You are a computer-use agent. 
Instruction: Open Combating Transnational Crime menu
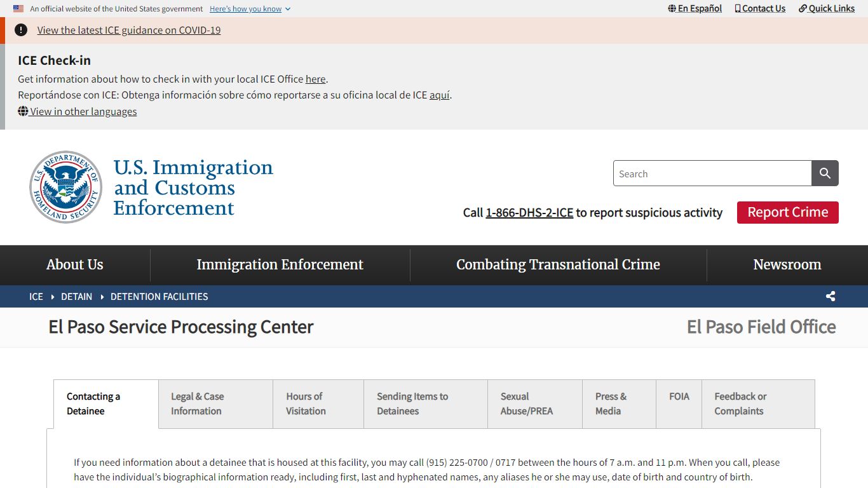(558, 265)
